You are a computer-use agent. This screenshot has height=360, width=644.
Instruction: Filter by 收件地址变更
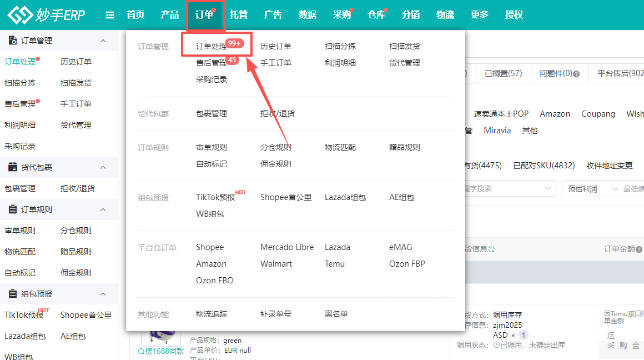(x=610, y=166)
